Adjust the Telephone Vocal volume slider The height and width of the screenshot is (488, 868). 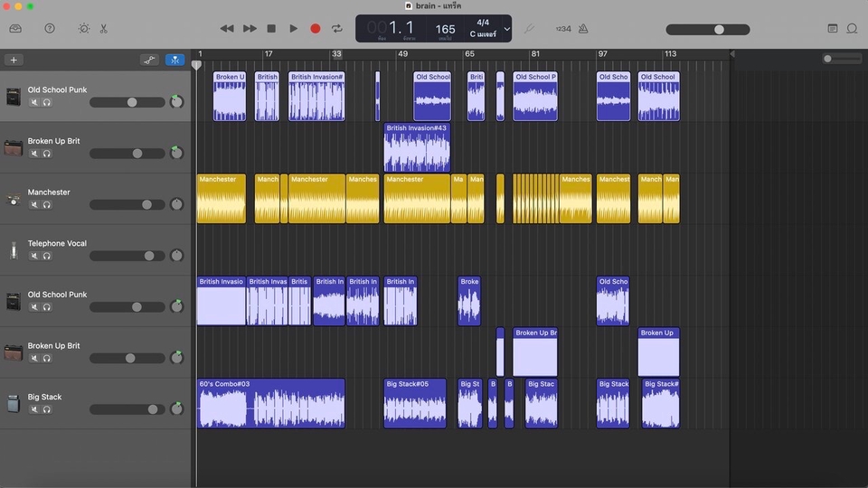[127, 256]
